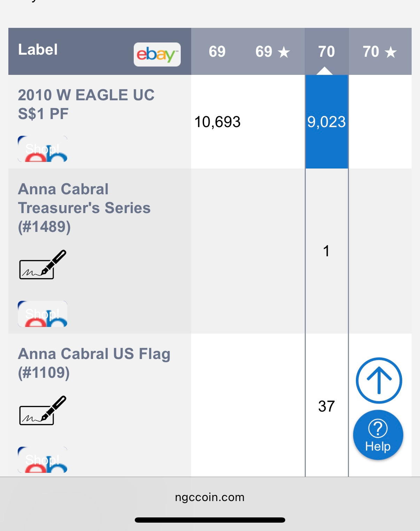Open the 2010 W EAGLE UC S$1 PF link
The image size is (420, 531).
pos(86,104)
